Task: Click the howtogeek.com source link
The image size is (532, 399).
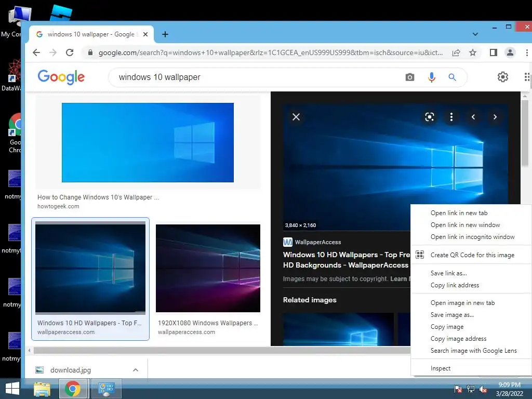Action: pos(58,206)
